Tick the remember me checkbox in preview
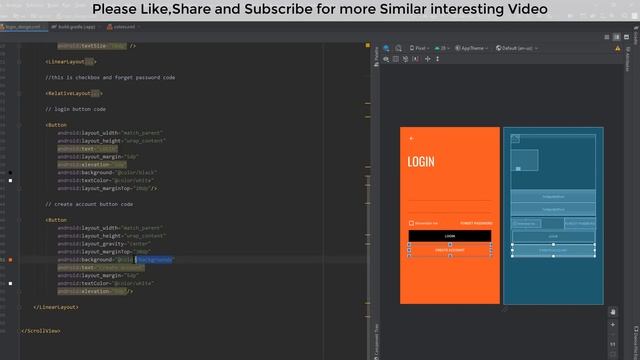Viewport: 640px width, 360px height. point(411,223)
